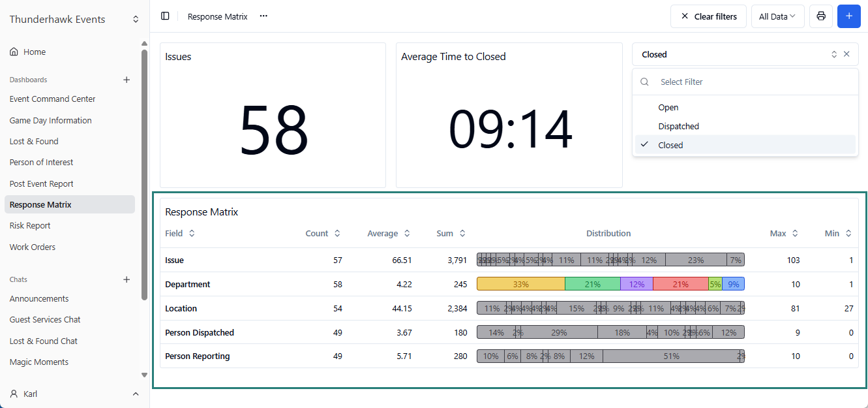Toggle the sidebar panel icon
This screenshot has height=408, width=868.
pos(165,16)
